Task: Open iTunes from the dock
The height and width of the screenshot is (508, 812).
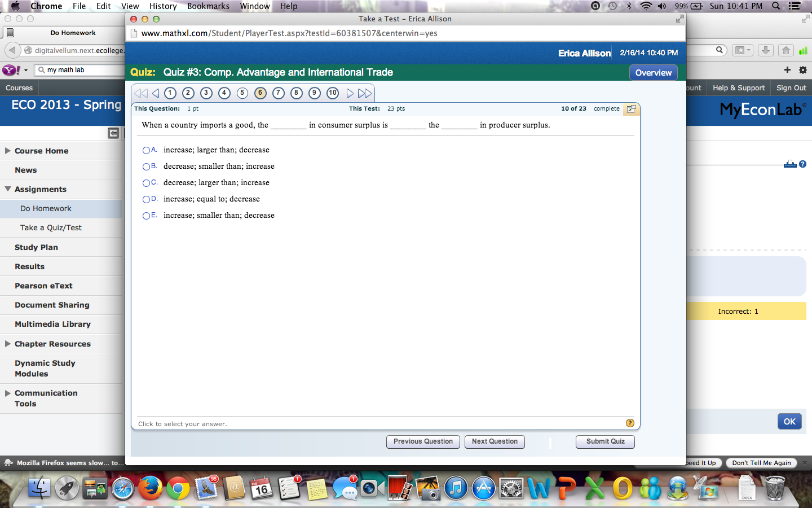Action: pyautogui.click(x=456, y=488)
